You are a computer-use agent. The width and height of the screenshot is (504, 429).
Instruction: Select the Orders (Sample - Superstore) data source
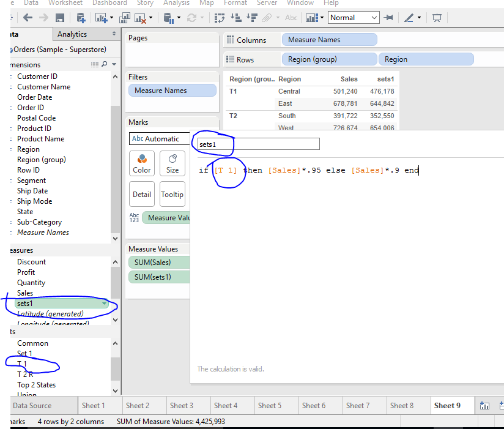pos(60,50)
